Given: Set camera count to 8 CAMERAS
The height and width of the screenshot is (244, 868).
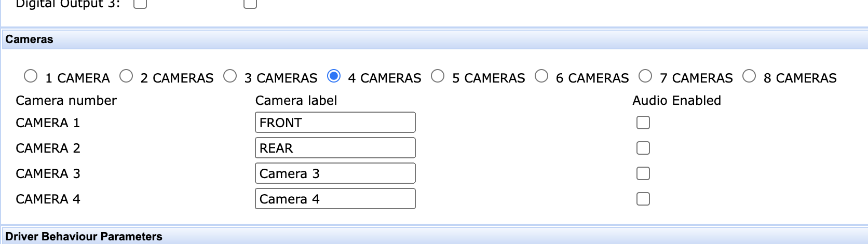Looking at the screenshot, I should [x=749, y=76].
